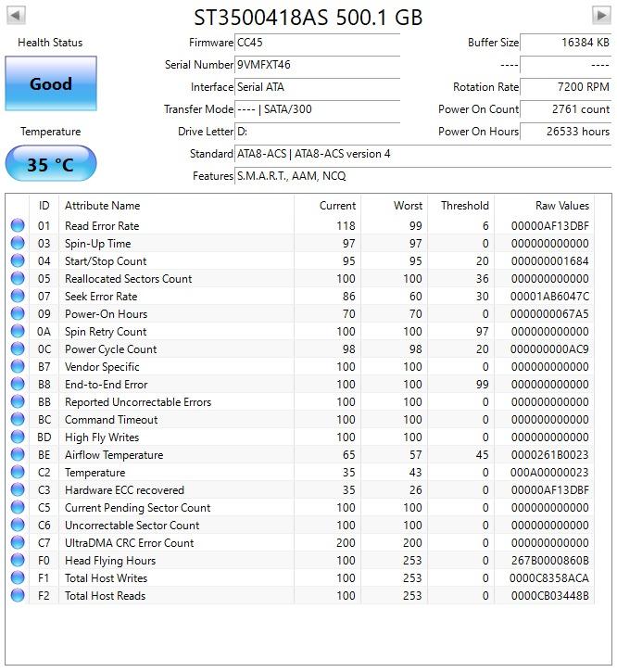Click raw value 0000C8358ACA
The height and width of the screenshot is (672, 617).
coord(549,578)
